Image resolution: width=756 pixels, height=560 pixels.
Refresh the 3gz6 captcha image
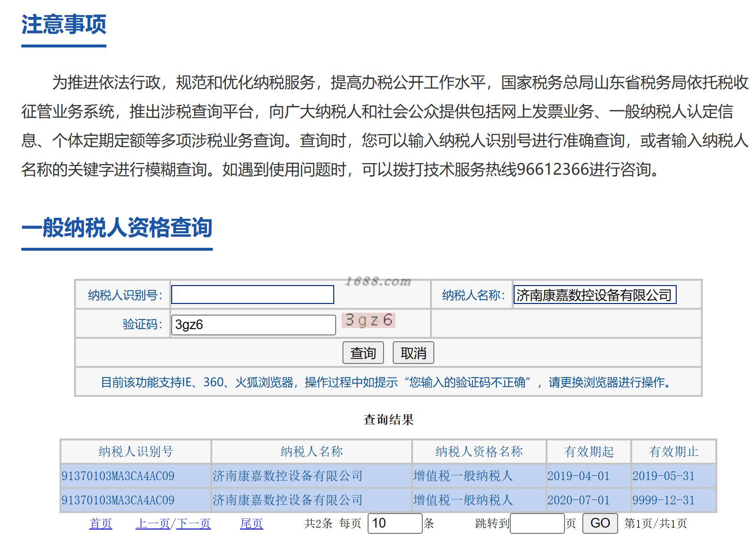pos(369,320)
